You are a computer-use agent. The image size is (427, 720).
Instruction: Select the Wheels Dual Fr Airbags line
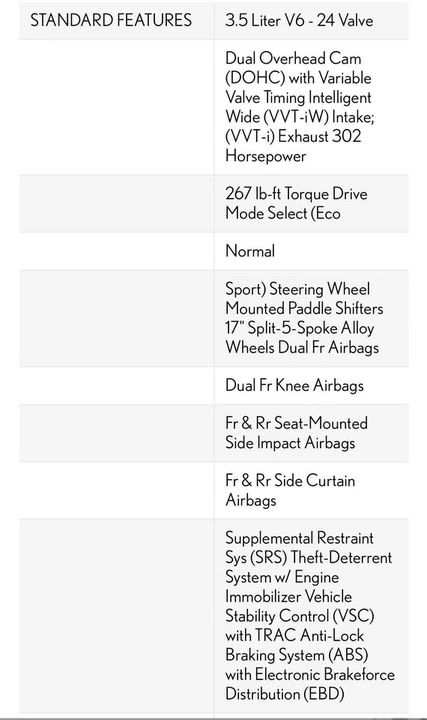click(302, 347)
